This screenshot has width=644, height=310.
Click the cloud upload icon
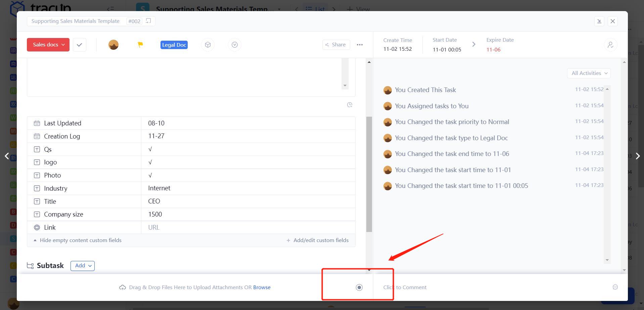tap(123, 287)
